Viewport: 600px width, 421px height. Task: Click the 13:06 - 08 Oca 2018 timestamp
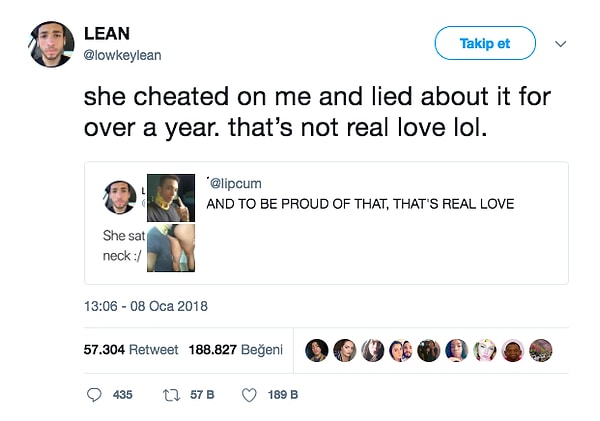[x=146, y=306]
